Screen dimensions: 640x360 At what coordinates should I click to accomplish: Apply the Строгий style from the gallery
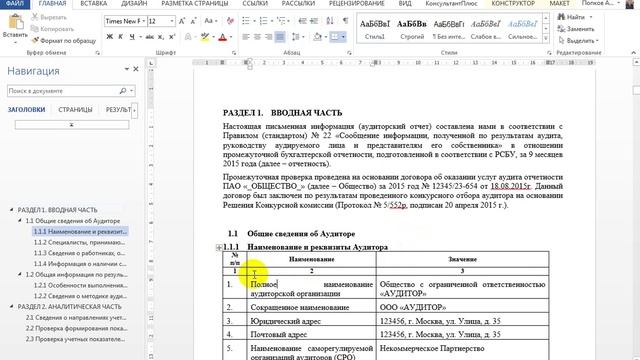click(x=412, y=29)
